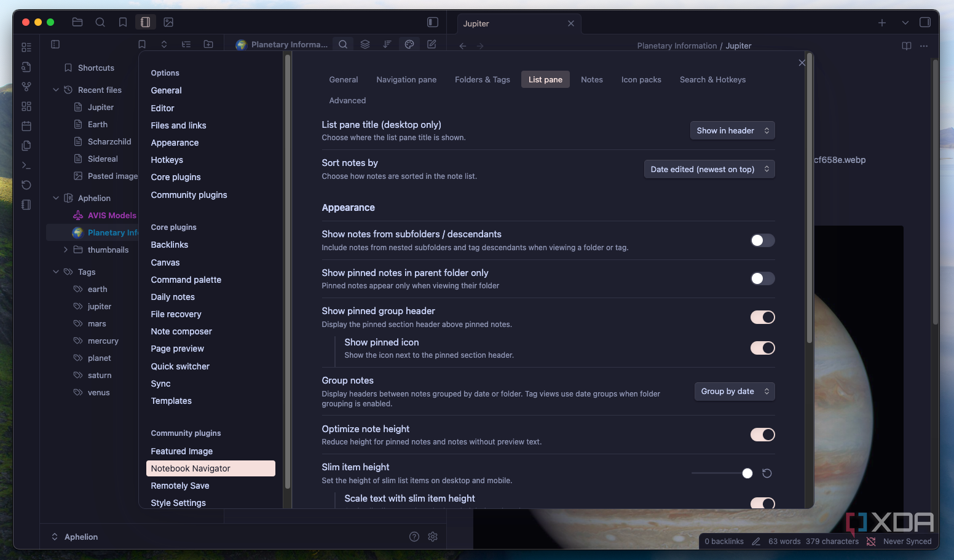Click the sort order icon in list pane header
The width and height of the screenshot is (954, 560).
(x=387, y=44)
